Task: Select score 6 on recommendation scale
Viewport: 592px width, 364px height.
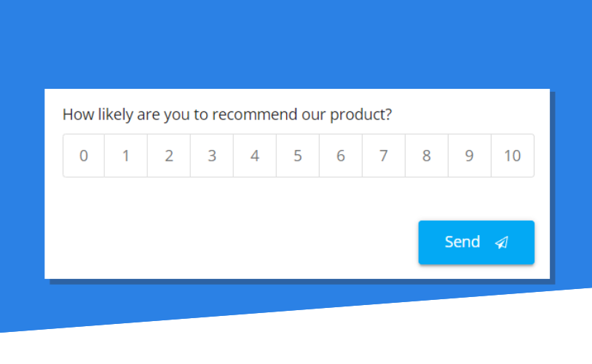Action: tap(341, 156)
